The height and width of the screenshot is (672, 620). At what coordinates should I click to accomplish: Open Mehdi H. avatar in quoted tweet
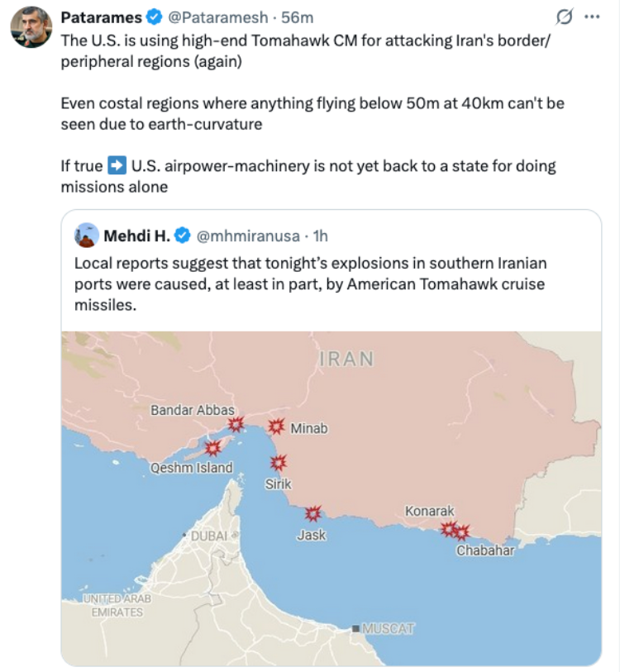(87, 236)
